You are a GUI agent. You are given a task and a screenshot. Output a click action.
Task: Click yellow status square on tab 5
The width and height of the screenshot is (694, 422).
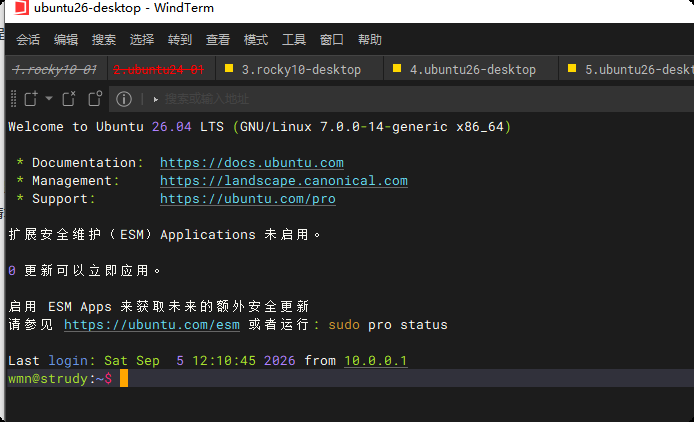pos(572,68)
